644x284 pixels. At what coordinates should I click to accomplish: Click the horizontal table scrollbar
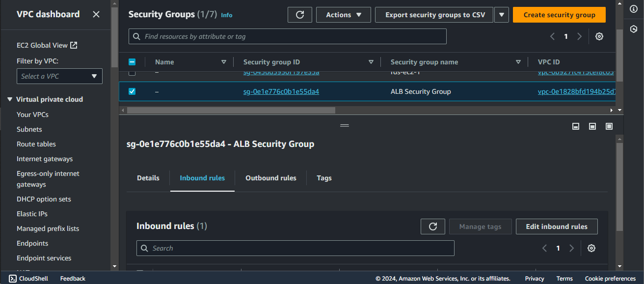tap(231, 111)
